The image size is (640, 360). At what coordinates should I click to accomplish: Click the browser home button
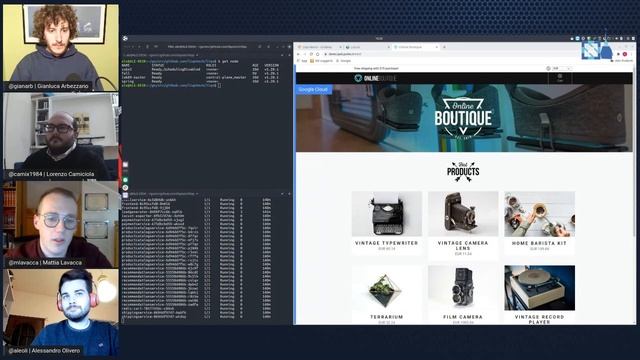pyautogui.click(x=318, y=54)
